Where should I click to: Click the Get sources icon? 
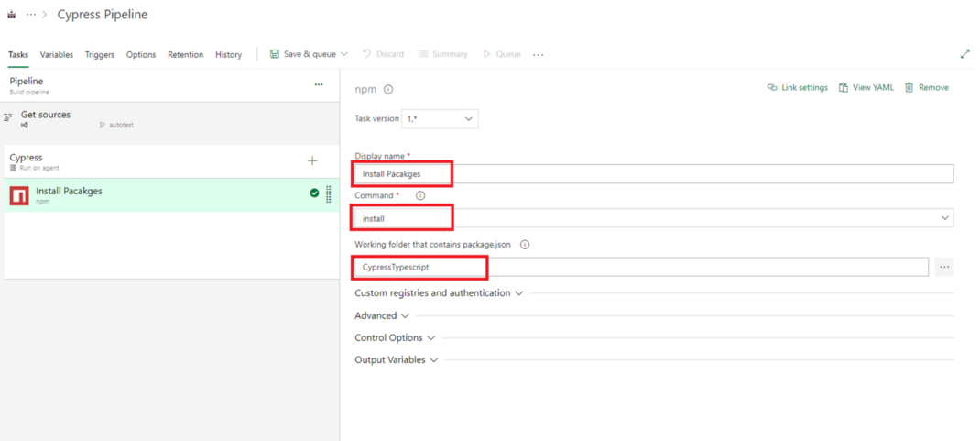pos(8,116)
